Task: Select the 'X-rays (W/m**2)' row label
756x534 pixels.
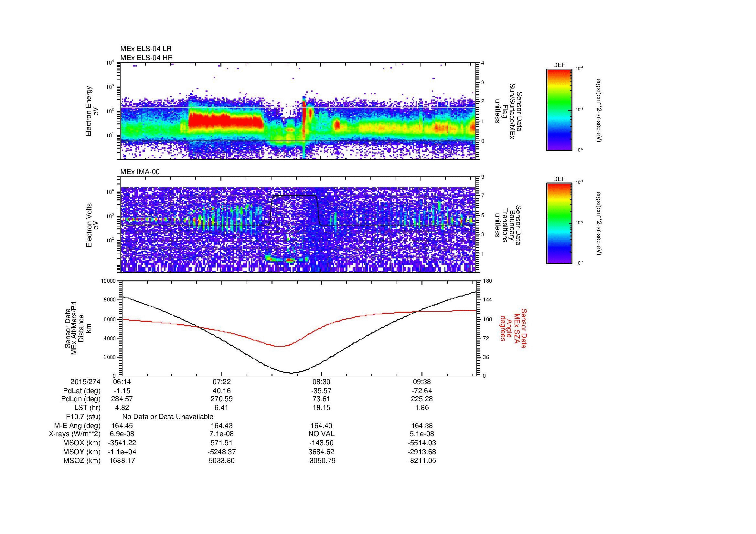Action: click(74, 434)
